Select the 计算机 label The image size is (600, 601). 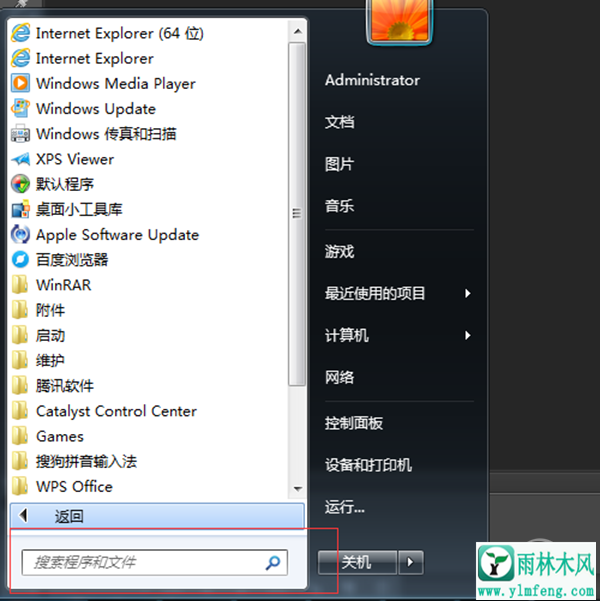click(x=347, y=336)
